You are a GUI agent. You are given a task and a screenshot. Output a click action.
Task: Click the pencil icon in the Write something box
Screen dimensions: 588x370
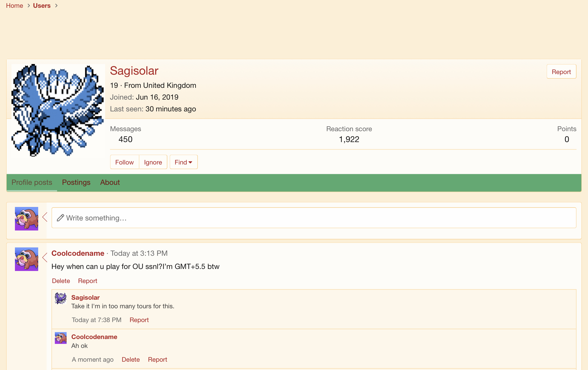pyautogui.click(x=60, y=218)
